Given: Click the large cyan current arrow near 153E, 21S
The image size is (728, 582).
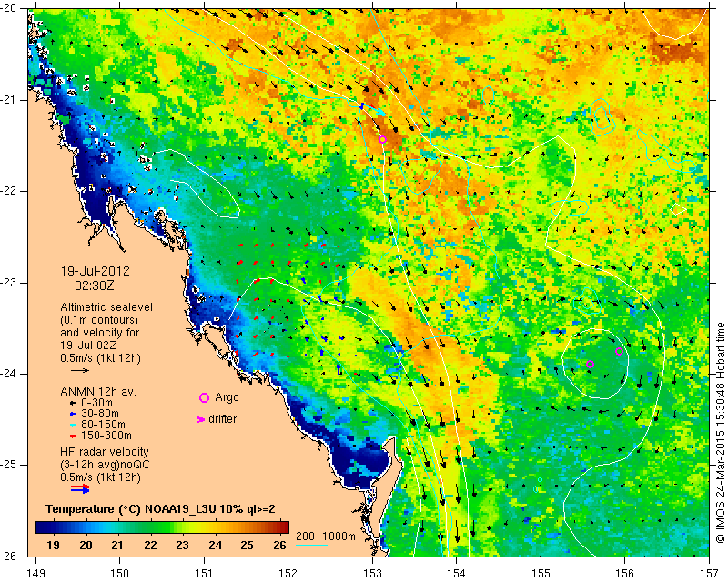Looking at the screenshot, I should 373,109.
